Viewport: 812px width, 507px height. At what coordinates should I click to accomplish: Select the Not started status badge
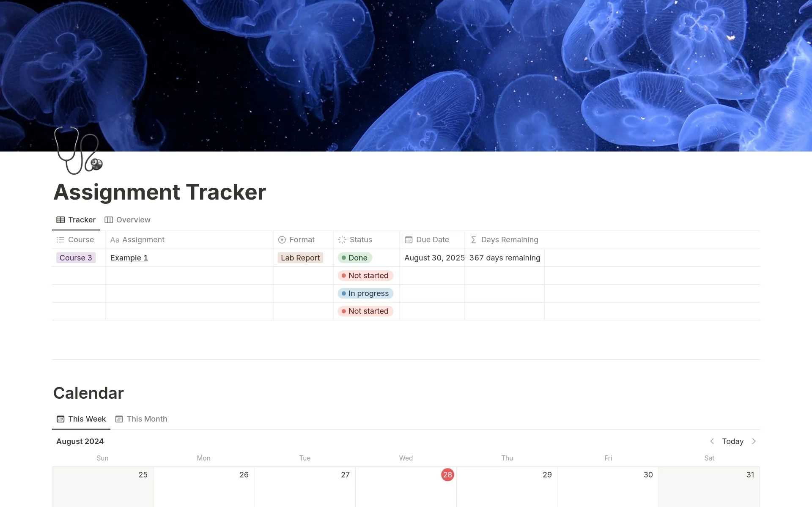(365, 275)
